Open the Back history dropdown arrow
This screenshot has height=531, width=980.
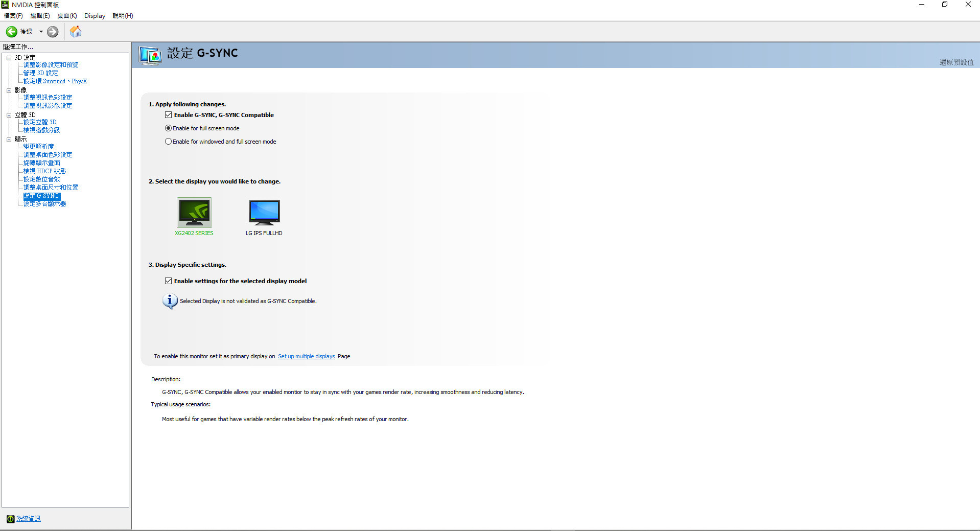coord(41,32)
